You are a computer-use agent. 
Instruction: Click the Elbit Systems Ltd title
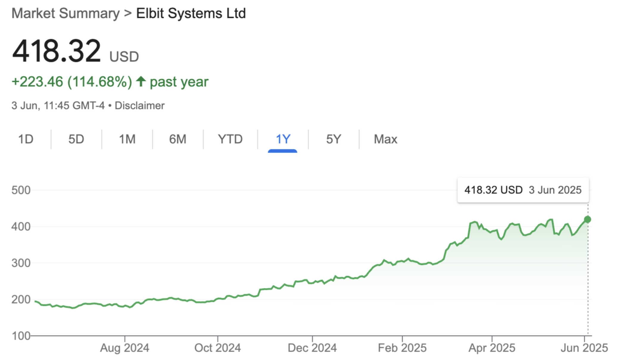pyautogui.click(x=191, y=13)
